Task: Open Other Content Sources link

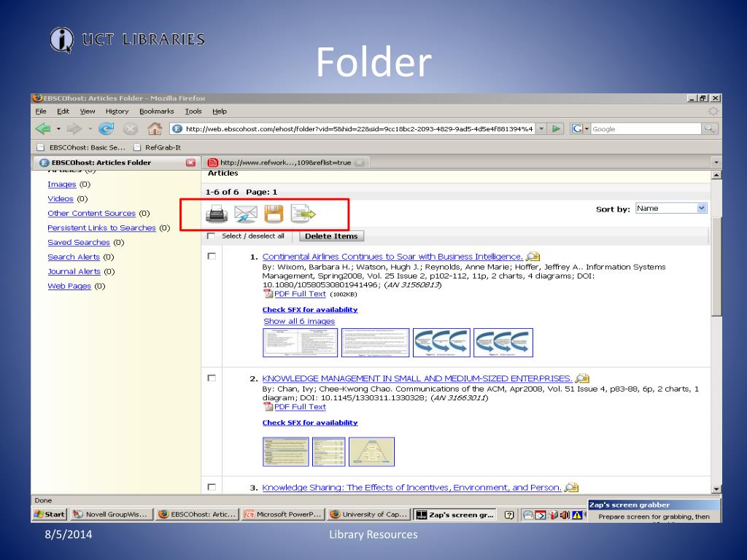Action: tap(91, 214)
